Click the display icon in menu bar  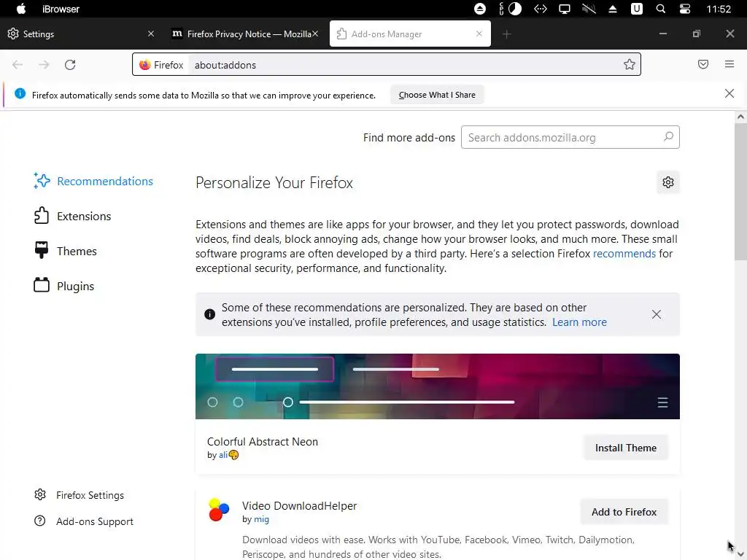(565, 9)
